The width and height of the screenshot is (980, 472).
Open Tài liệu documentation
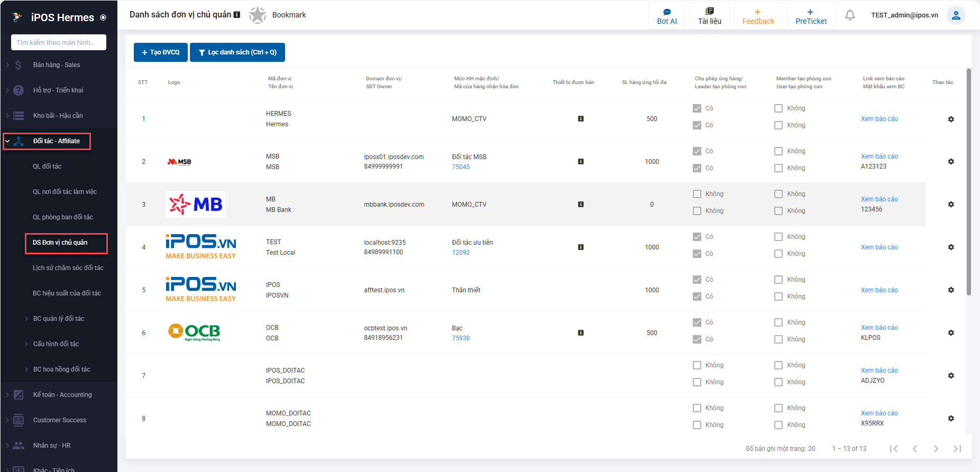coord(709,15)
